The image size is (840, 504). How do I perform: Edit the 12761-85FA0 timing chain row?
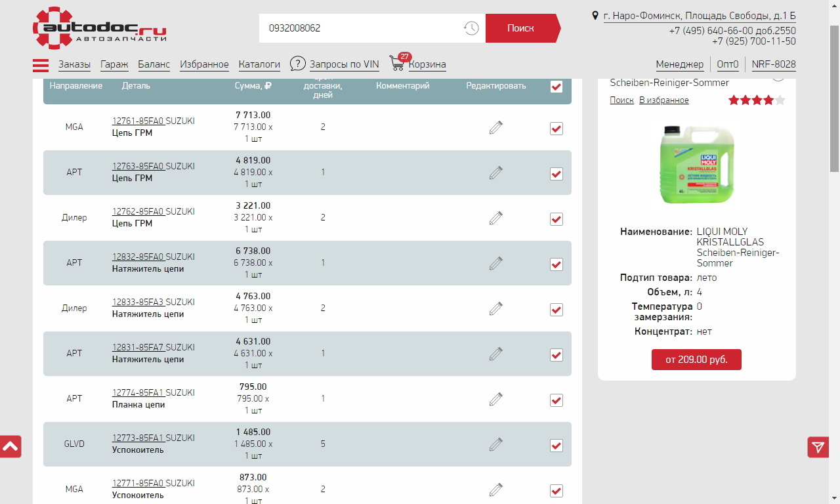(496, 127)
